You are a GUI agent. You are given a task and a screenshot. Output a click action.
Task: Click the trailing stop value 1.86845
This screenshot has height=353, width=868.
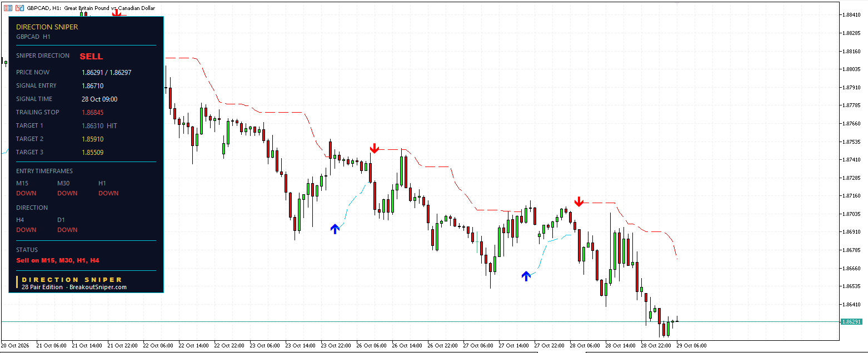point(92,113)
